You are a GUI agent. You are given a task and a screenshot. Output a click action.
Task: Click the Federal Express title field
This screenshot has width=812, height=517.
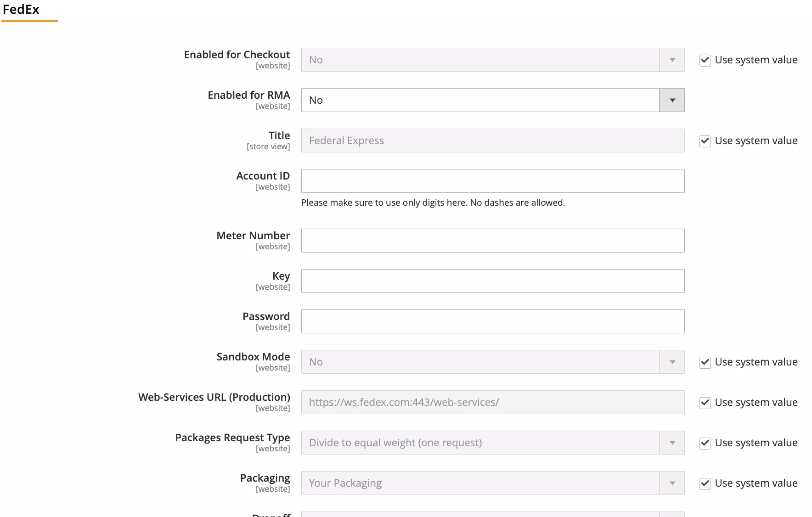coord(492,140)
